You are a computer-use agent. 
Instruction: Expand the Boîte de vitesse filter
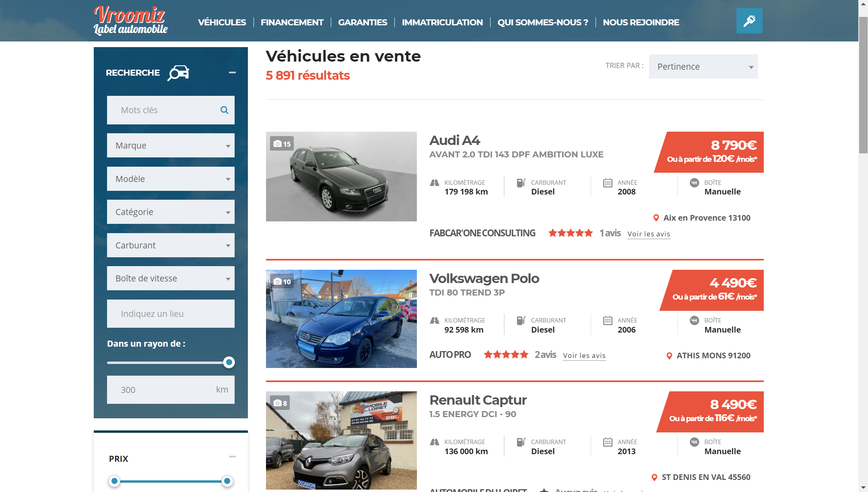tap(171, 278)
